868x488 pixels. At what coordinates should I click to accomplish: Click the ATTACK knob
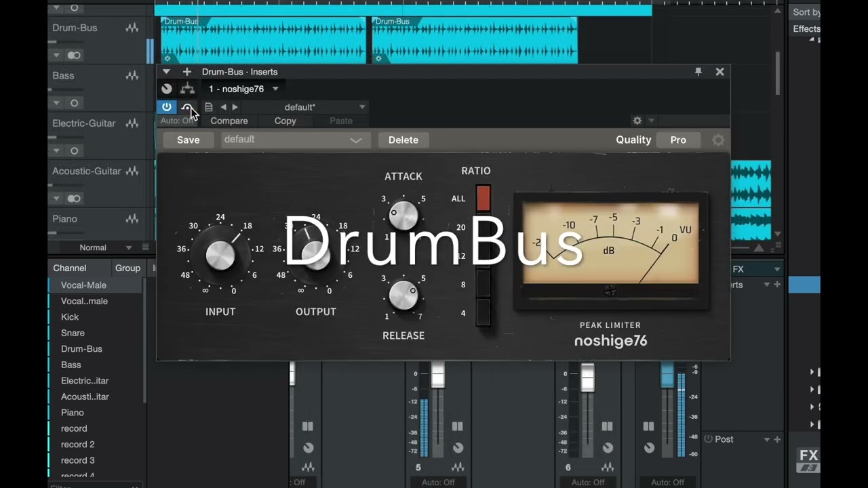click(x=403, y=216)
